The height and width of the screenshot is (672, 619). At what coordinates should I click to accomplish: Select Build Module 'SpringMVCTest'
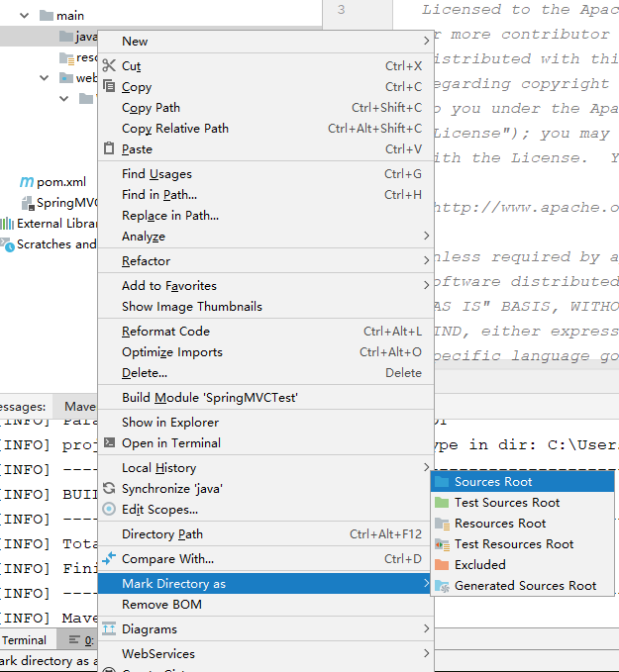coord(266,397)
